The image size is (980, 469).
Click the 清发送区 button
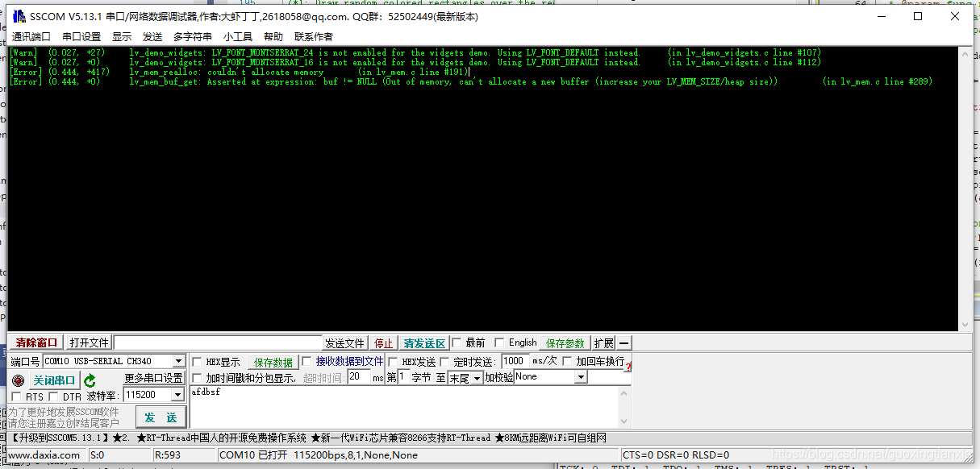(x=424, y=343)
